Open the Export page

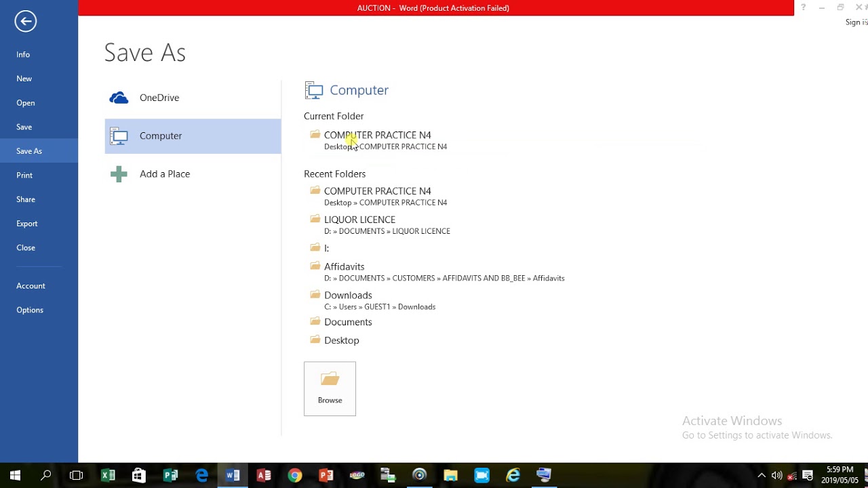(x=26, y=224)
